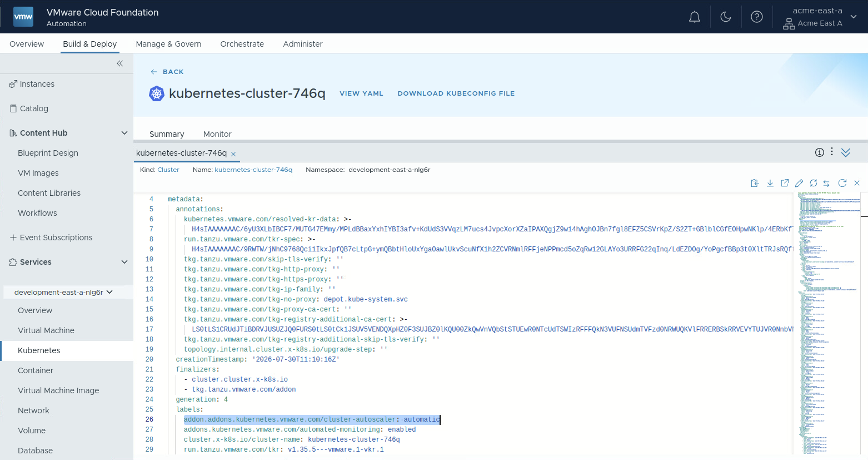Image resolution: width=868 pixels, height=460 pixels.
Task: Switch to the Orchestrate tab
Action: tap(242, 44)
